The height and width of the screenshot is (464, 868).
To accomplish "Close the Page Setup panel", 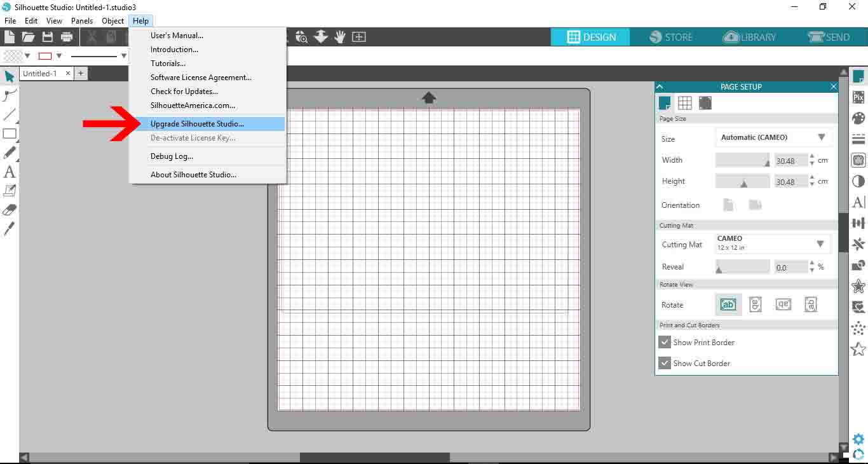I will [834, 86].
